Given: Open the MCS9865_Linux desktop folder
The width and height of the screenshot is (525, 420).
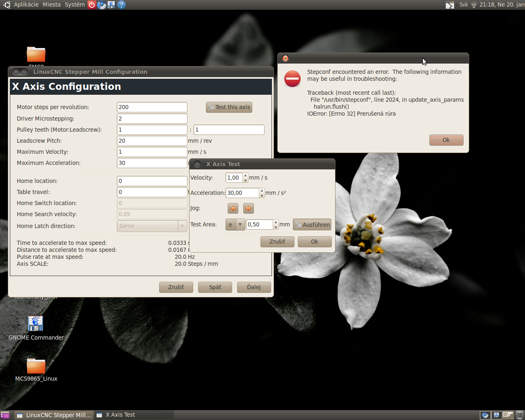Looking at the screenshot, I should point(36,366).
